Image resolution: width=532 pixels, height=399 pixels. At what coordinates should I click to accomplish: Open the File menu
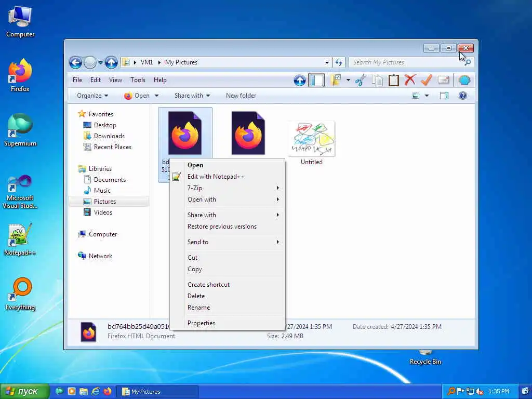[77, 80]
